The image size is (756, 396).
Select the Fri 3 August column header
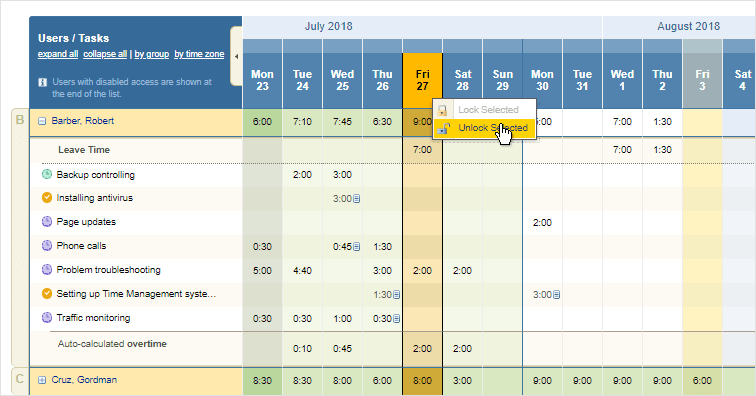(x=702, y=80)
